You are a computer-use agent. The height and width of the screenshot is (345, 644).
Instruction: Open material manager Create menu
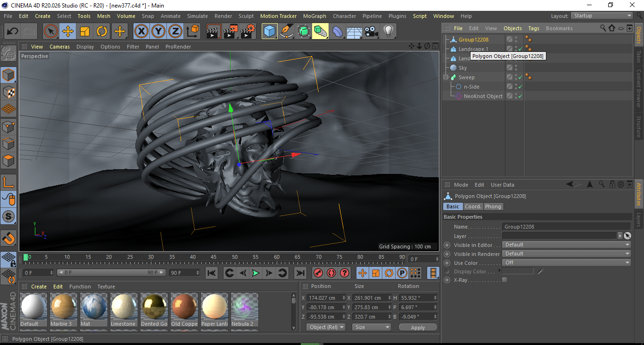tap(39, 287)
